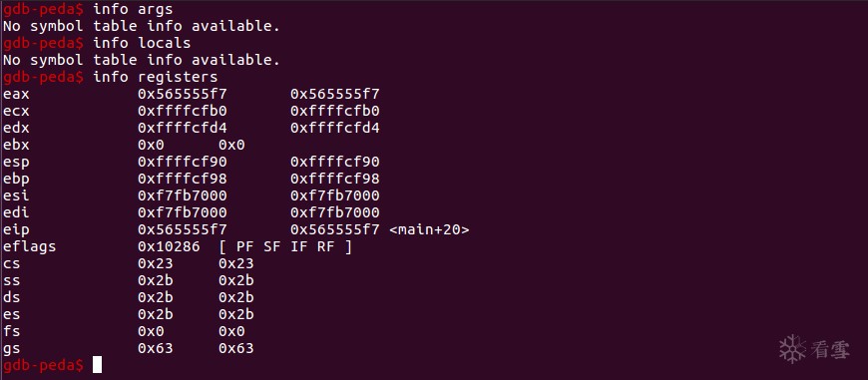Click the cs segment register row

[x=129, y=263]
